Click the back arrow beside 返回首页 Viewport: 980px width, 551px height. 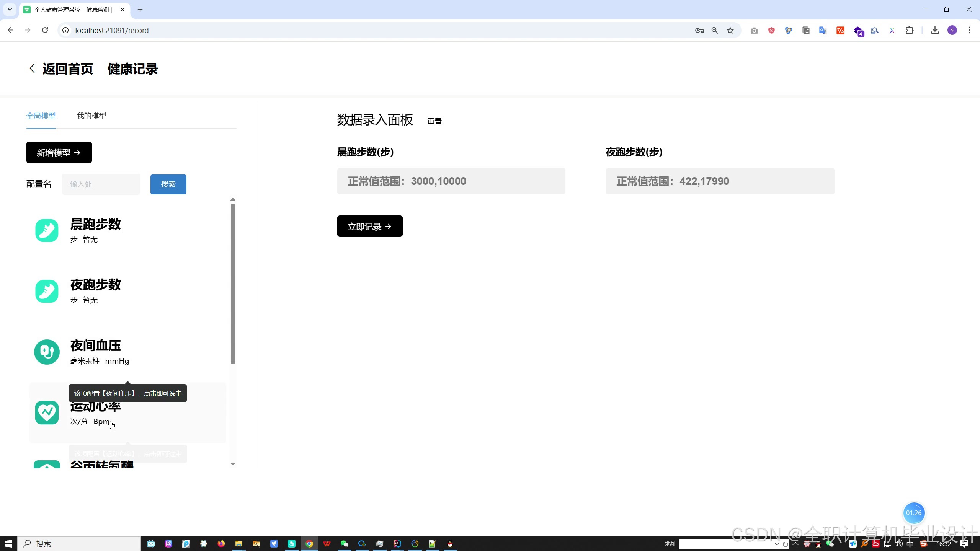click(x=32, y=69)
